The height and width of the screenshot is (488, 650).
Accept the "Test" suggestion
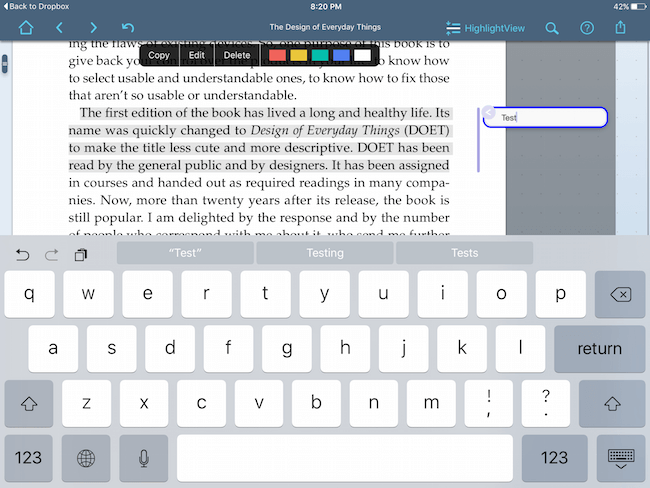click(185, 253)
